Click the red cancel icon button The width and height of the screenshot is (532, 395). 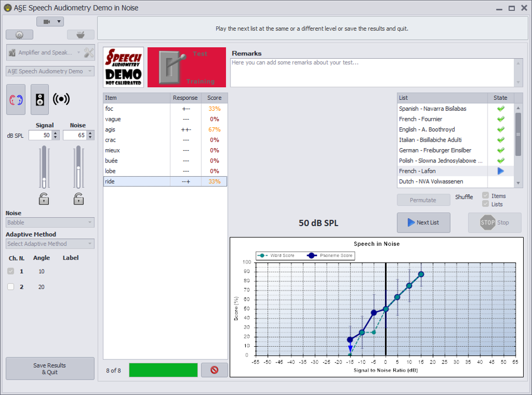[214, 370]
